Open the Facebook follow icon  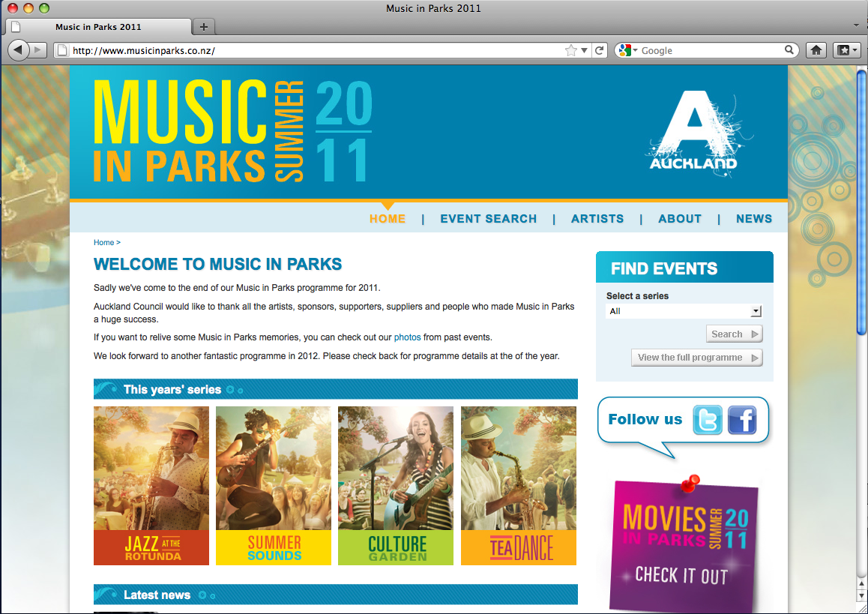tap(742, 420)
